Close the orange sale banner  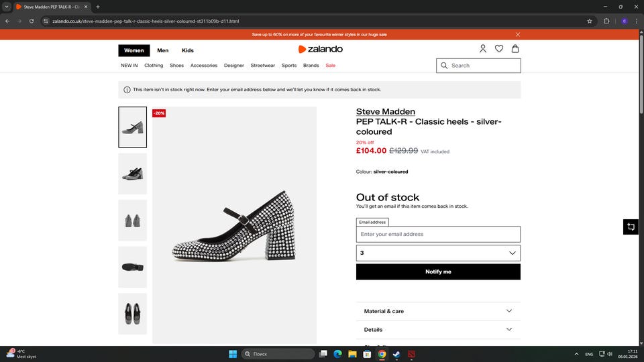pyautogui.click(x=517, y=34)
